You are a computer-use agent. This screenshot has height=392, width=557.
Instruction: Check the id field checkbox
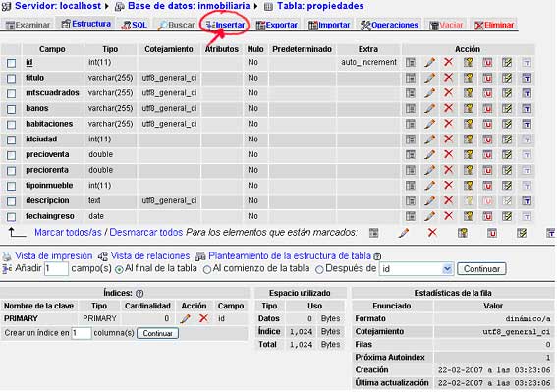12,63
